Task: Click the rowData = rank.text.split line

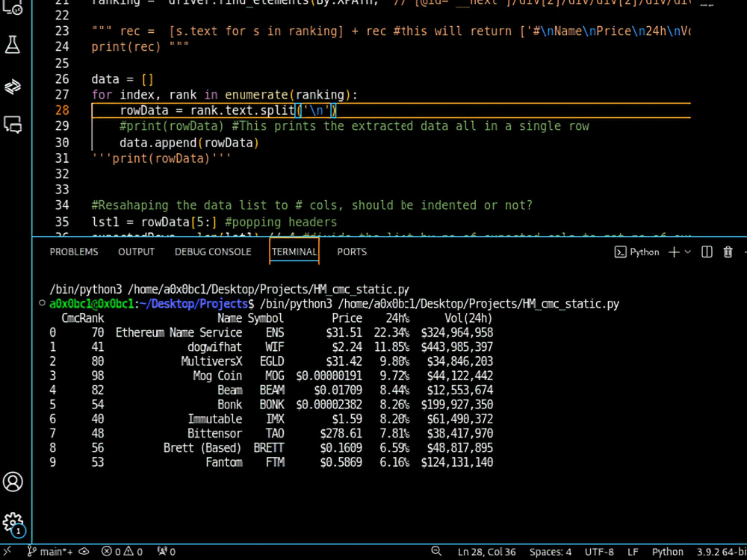Action: 228,111
